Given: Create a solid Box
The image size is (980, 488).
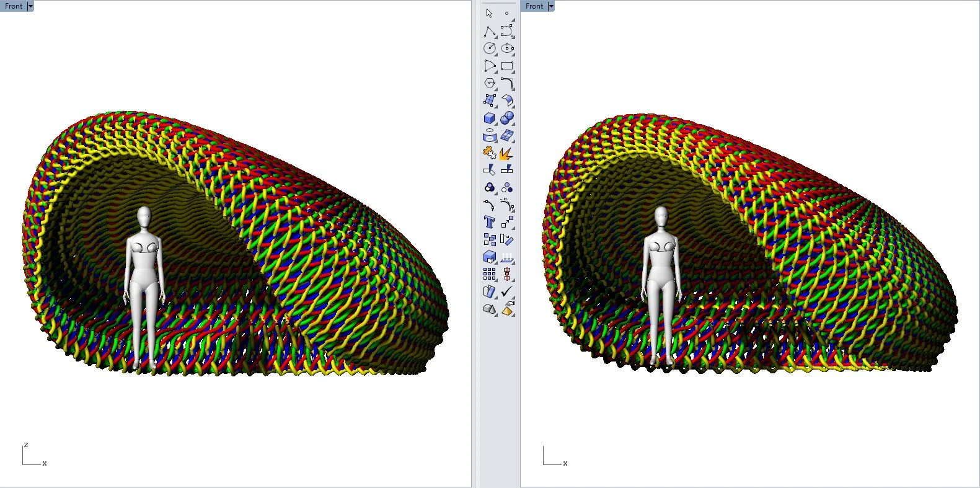Looking at the screenshot, I should (489, 118).
